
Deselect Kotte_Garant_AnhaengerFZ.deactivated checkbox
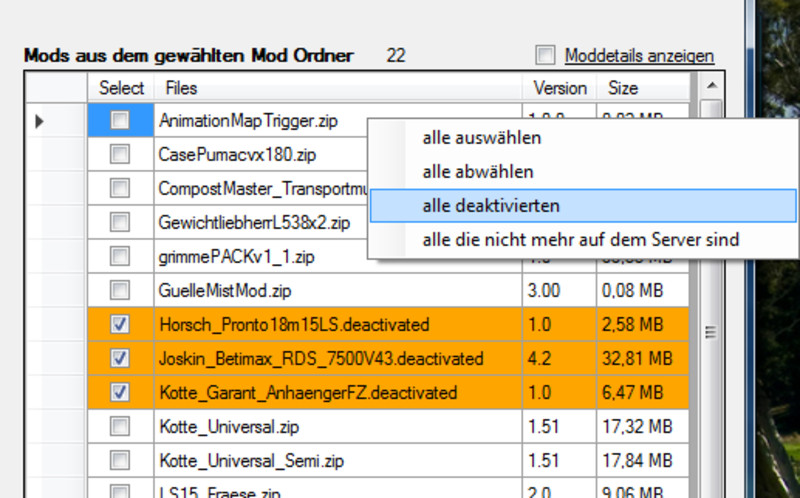[120, 392]
